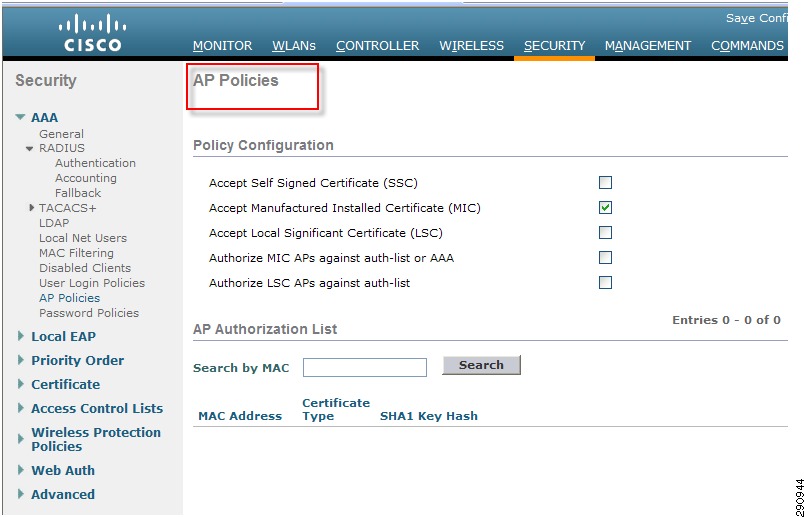The height and width of the screenshot is (517, 804).
Task: Uncheck Accept Manufactured Installed Certificate
Action: (606, 208)
